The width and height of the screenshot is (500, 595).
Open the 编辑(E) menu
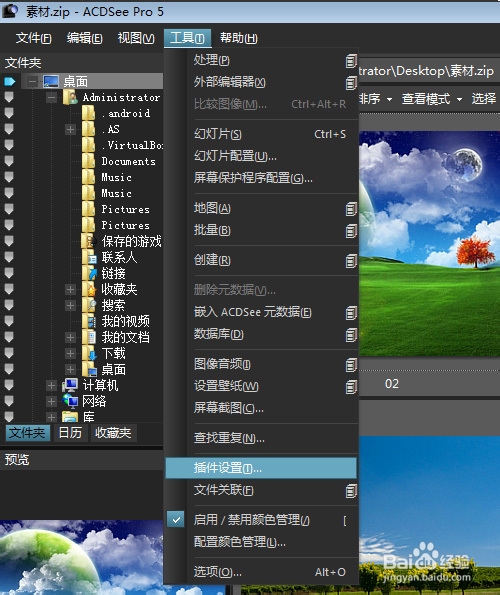pyautogui.click(x=85, y=38)
